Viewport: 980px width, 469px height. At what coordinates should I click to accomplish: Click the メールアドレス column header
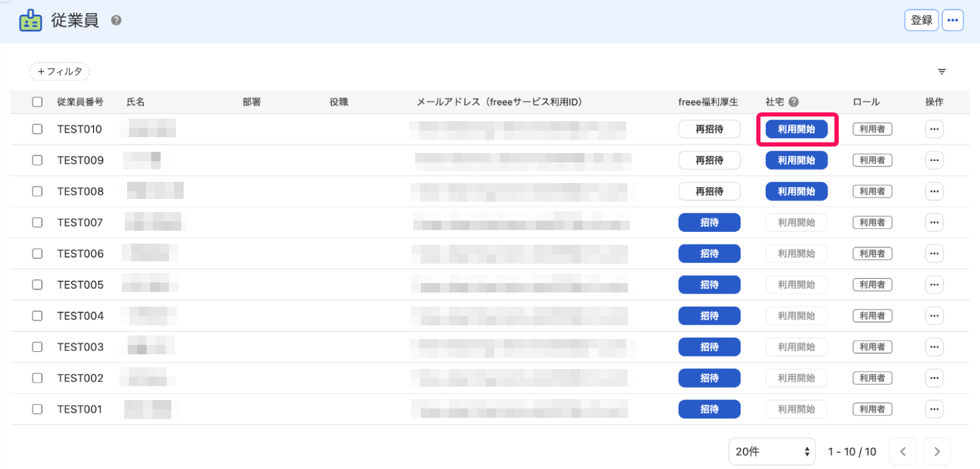499,102
